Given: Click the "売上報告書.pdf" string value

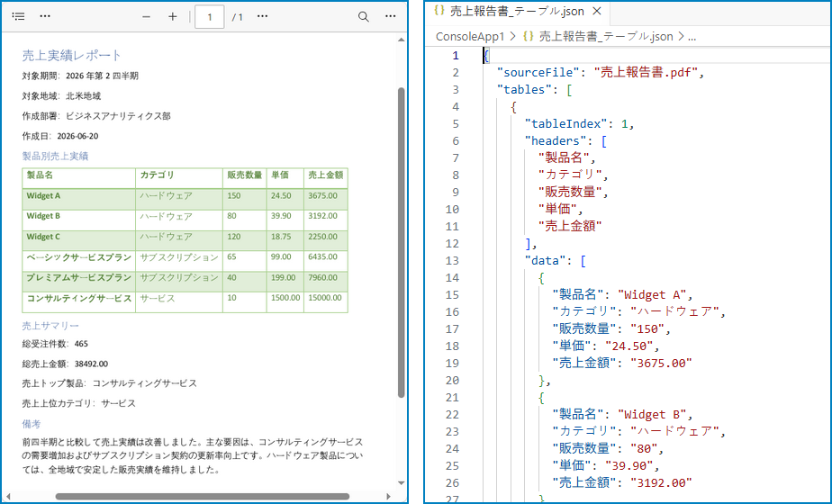Looking at the screenshot, I should [x=646, y=72].
